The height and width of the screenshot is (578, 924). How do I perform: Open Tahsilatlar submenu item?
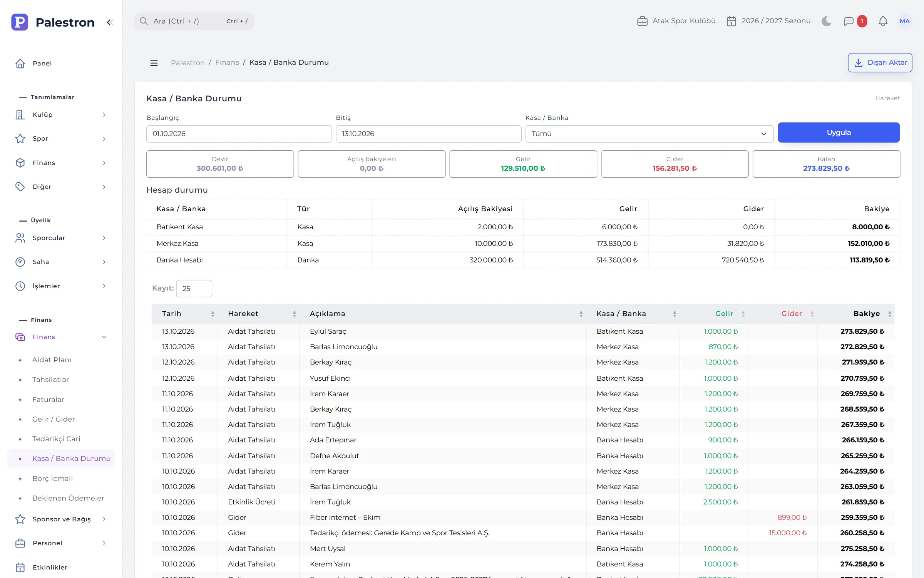click(x=50, y=380)
